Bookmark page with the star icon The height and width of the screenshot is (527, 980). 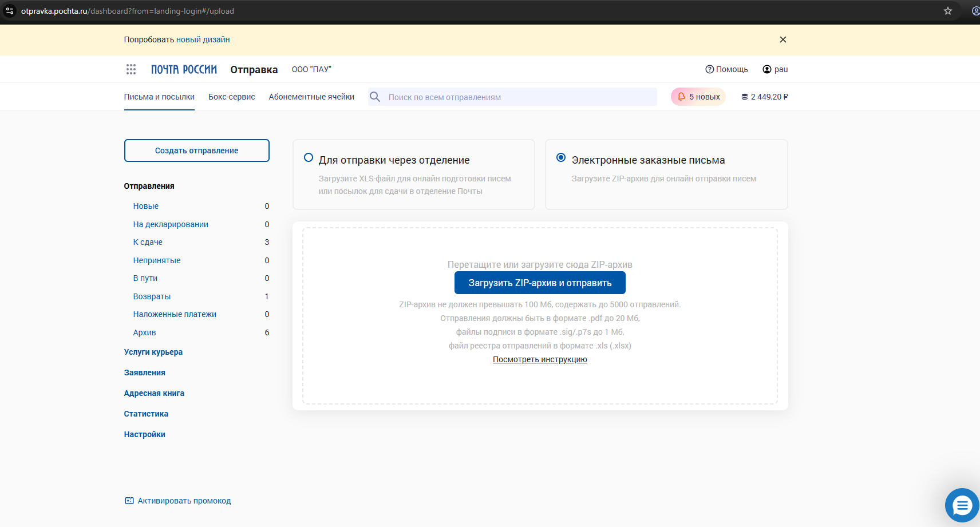coord(948,11)
